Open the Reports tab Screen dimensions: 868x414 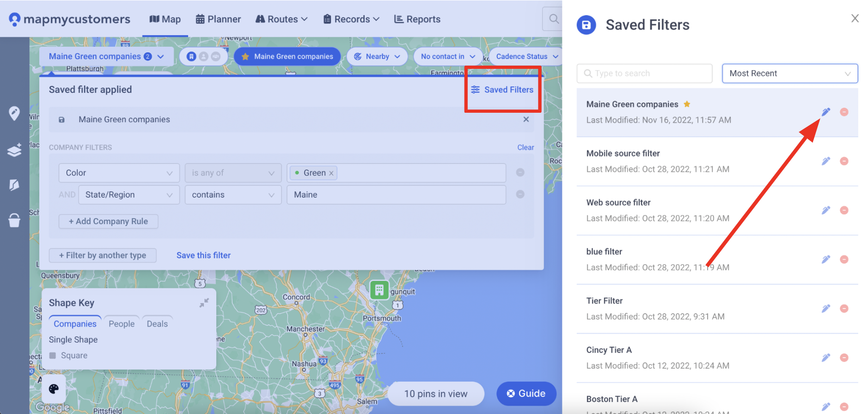pos(417,19)
